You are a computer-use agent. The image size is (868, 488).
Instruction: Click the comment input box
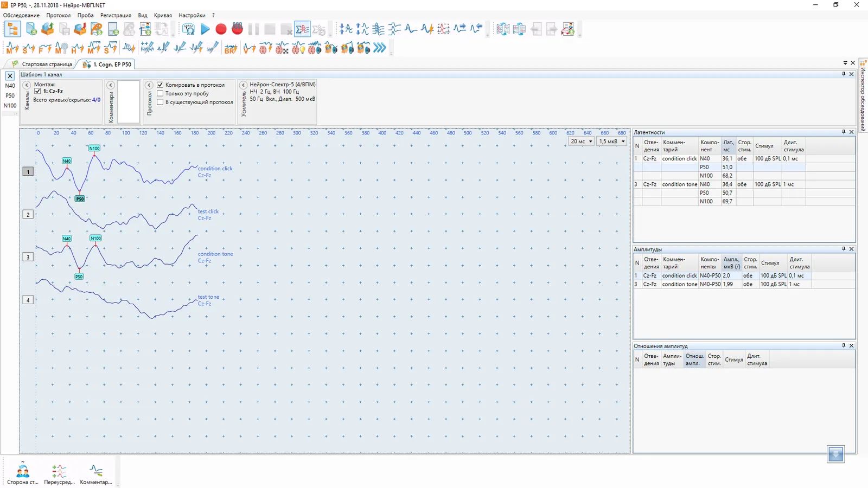pyautogui.click(x=129, y=101)
